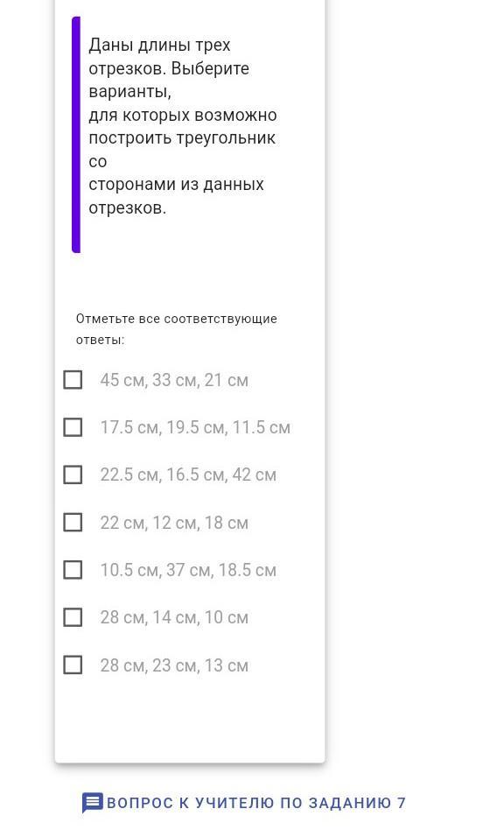Check the box for 28 см, 23 см, 13 см
Image resolution: width=504 pixels, height=830 pixels.
click(73, 665)
